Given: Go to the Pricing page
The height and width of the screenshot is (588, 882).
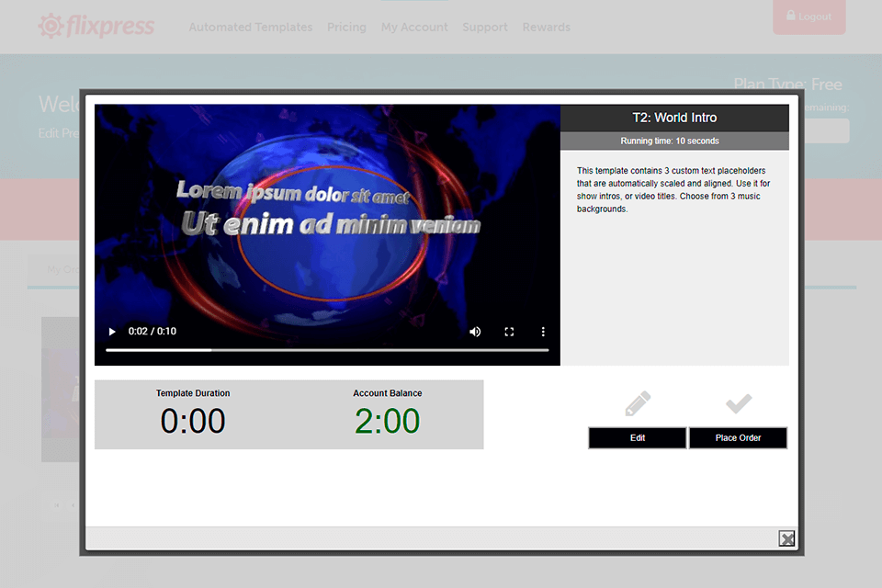Looking at the screenshot, I should 346,27.
